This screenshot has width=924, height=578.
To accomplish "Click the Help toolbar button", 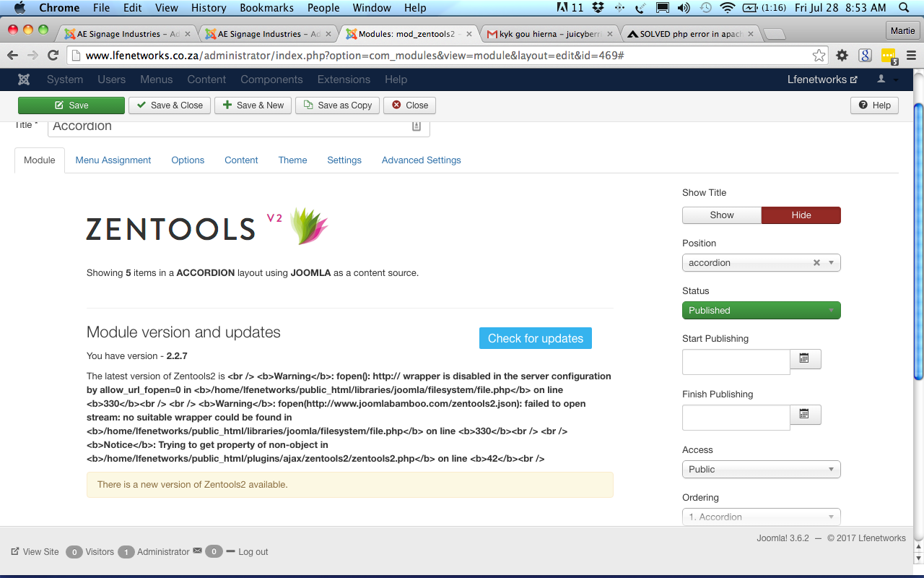I will tap(875, 105).
